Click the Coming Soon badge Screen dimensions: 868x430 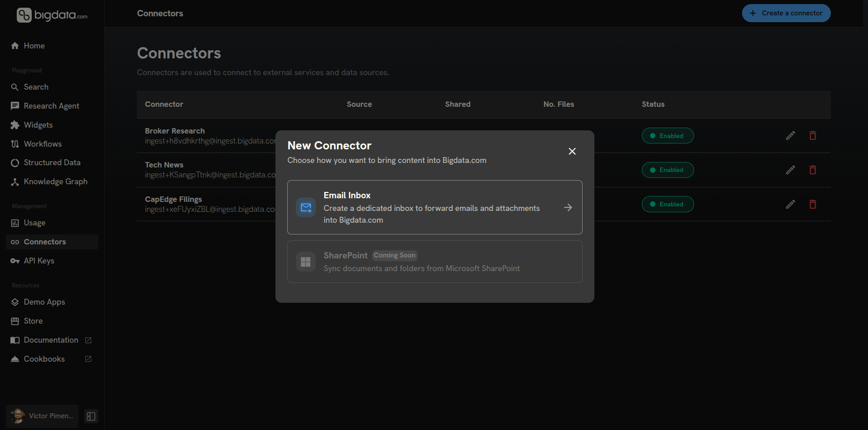pos(395,255)
